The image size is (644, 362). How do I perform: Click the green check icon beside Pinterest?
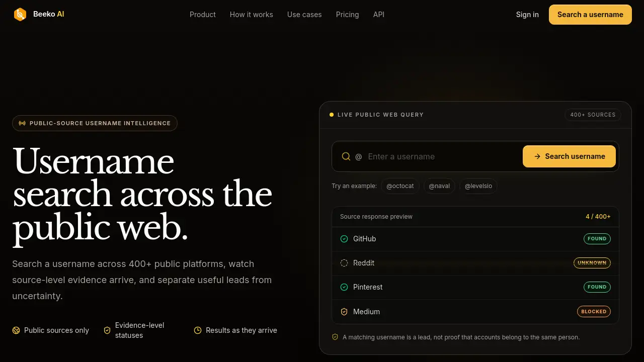344,287
